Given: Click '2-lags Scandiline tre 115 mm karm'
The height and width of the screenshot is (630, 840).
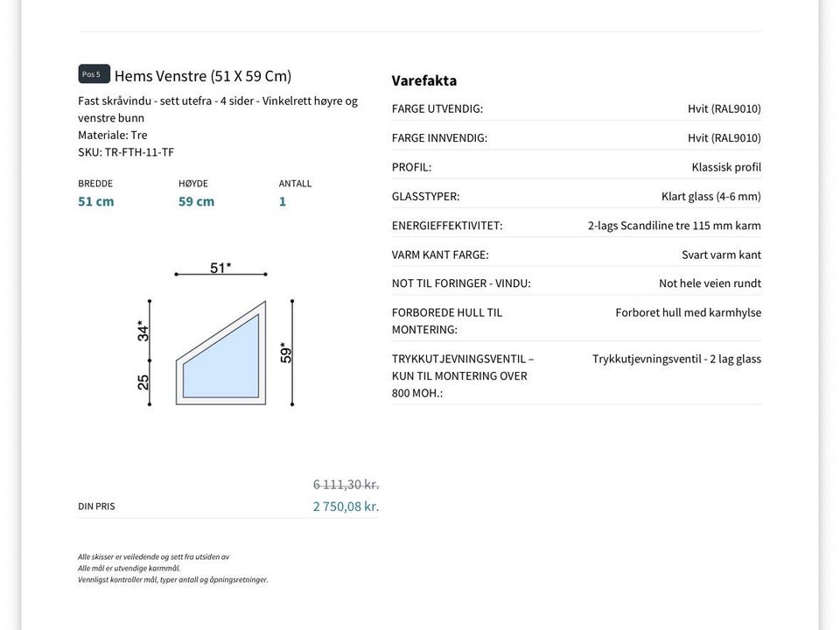Looking at the screenshot, I should (x=675, y=226).
